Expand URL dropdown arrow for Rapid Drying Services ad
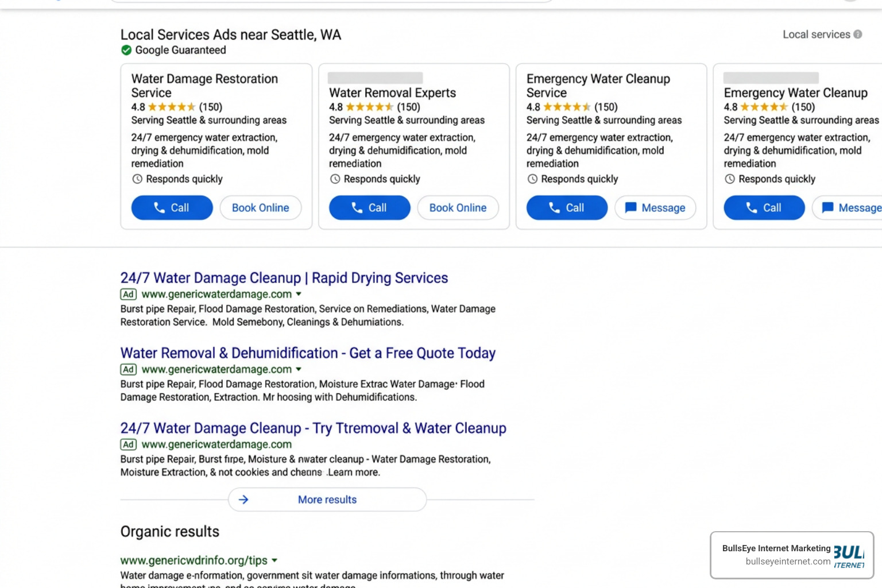The height and width of the screenshot is (588, 882). coord(299,294)
